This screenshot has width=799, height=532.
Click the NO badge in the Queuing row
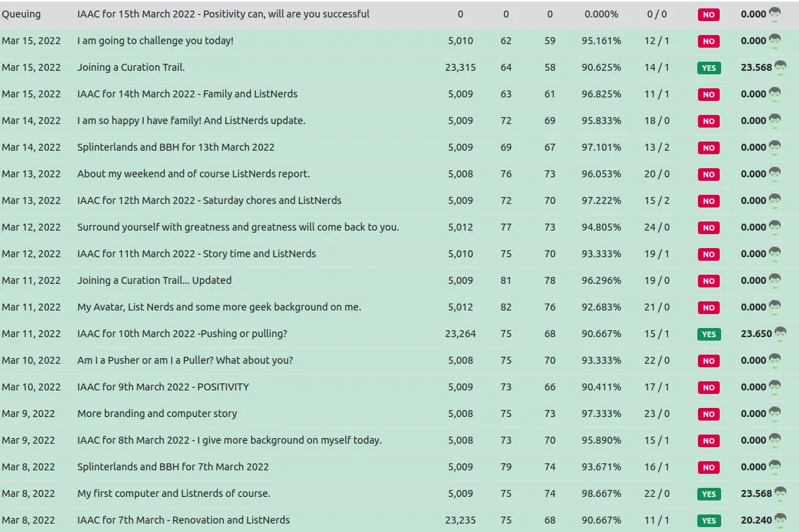pos(709,15)
